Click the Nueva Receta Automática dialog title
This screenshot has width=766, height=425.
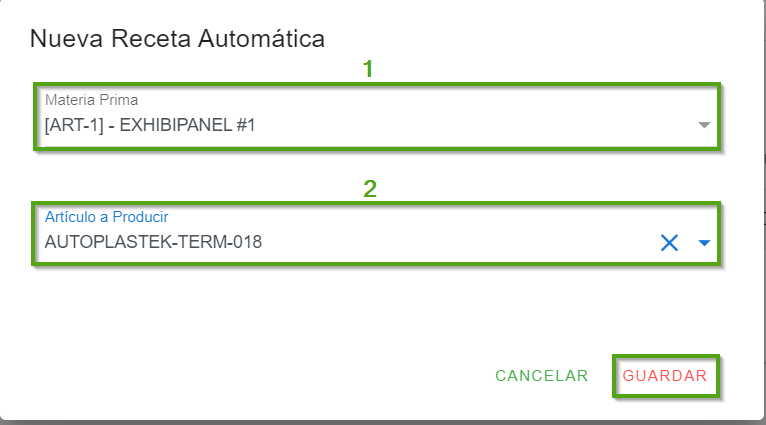[x=177, y=39]
